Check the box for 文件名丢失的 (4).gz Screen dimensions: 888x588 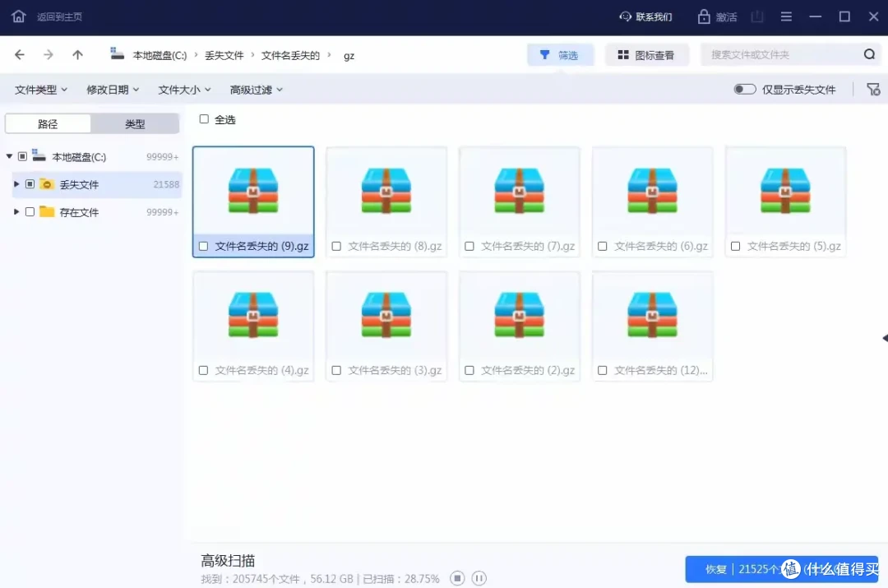203,370
